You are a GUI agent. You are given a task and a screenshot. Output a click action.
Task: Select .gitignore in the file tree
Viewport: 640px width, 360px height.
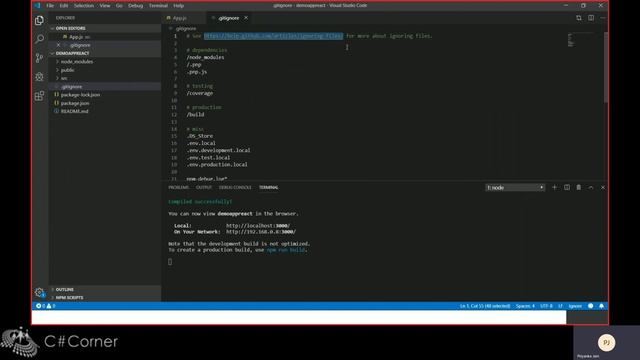coord(105,87)
